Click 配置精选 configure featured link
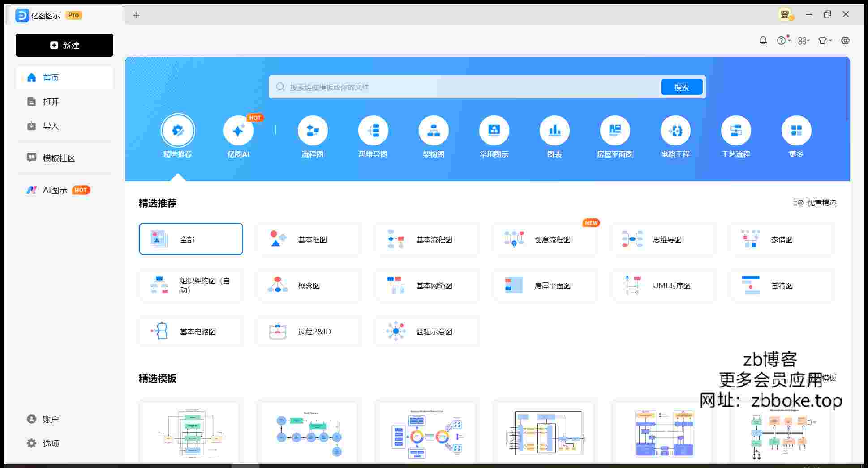The image size is (868, 468). tap(815, 203)
